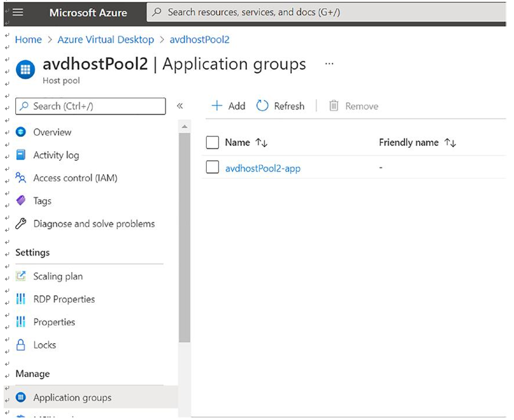
Task: Click the circular Refresh arrow icon
Action: pos(262,106)
